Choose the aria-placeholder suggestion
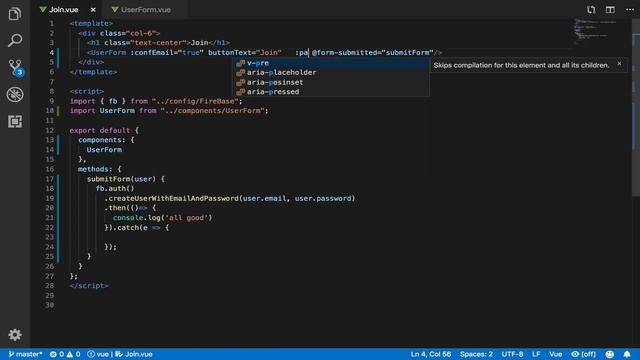 point(331,72)
